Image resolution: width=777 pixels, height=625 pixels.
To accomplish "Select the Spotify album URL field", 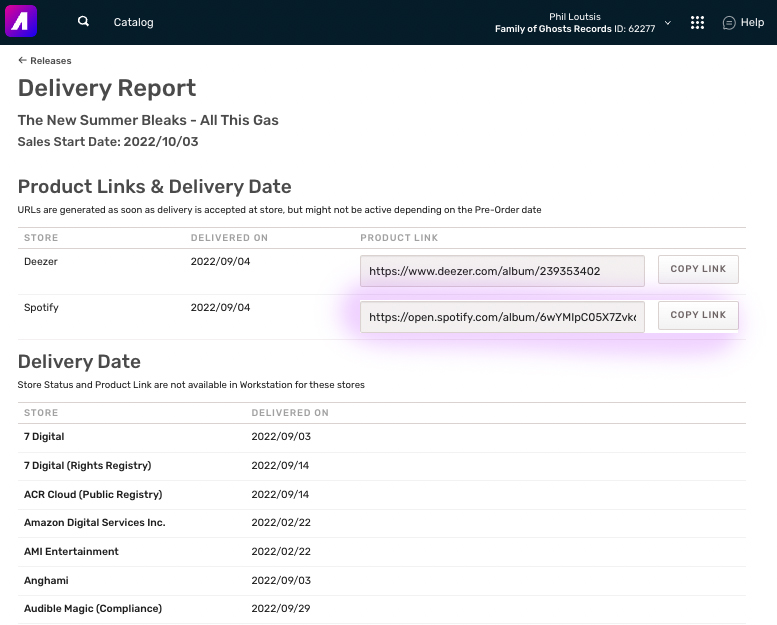I will (x=502, y=317).
